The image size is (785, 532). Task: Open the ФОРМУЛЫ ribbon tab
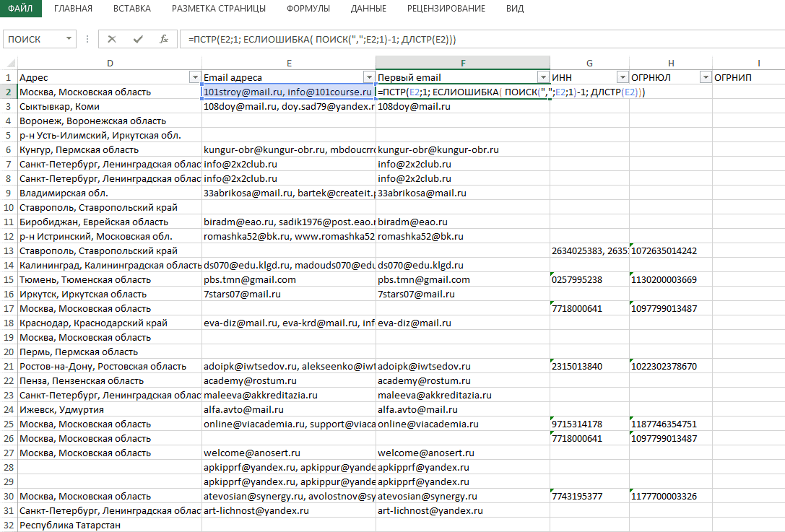point(308,9)
